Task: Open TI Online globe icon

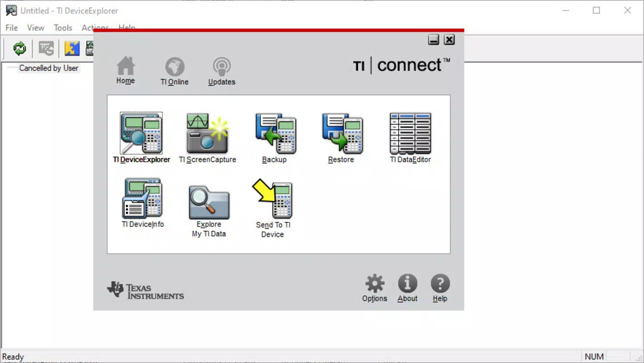Action: (x=175, y=72)
